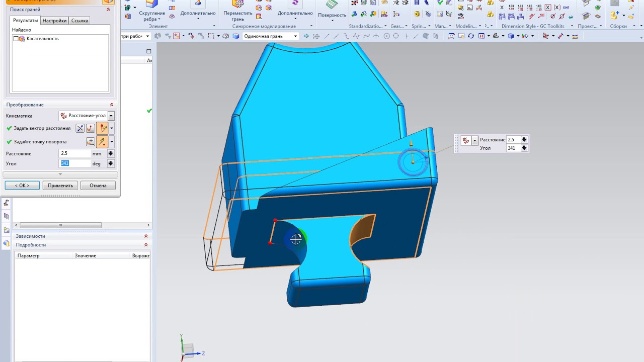Click the green arrow icon after face rule
Viewport: 644px width, 362px height.
tap(306, 36)
